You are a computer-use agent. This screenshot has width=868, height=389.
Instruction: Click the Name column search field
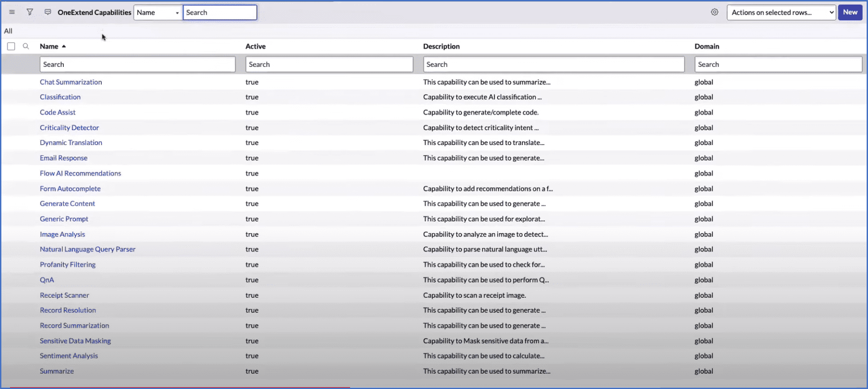pos(138,64)
